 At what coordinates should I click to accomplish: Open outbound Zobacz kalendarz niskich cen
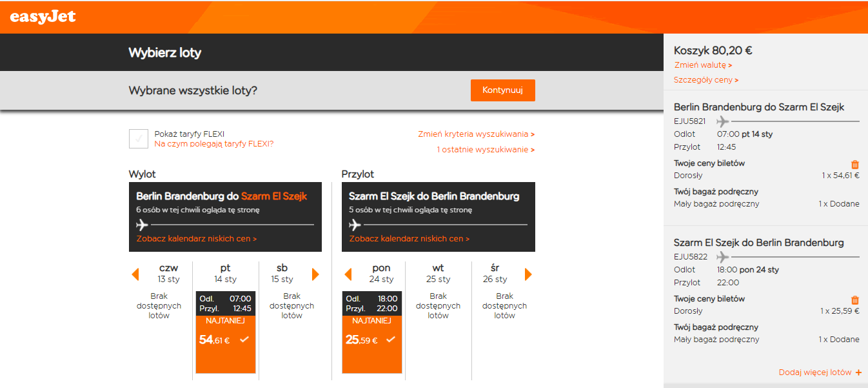197,239
